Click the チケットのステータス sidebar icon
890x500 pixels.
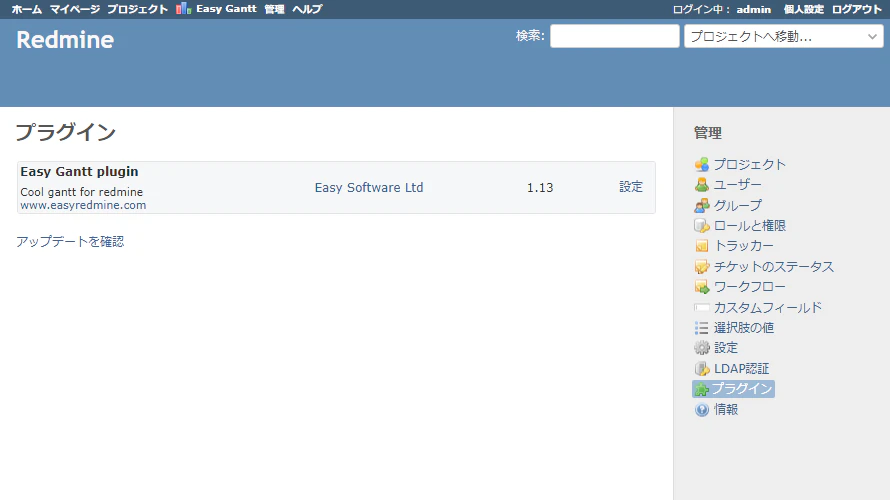(x=702, y=267)
